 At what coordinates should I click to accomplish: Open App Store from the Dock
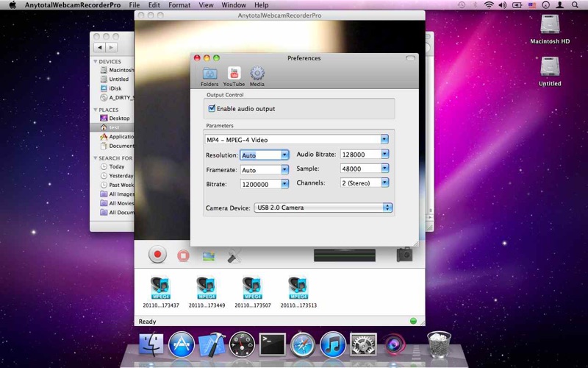182,344
